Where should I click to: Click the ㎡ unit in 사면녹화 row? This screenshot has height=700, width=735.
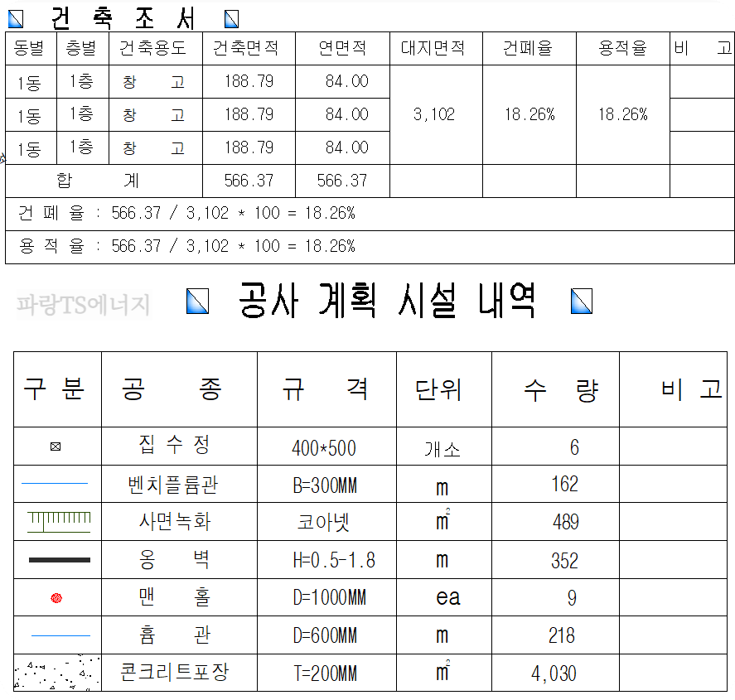pyautogui.click(x=443, y=519)
